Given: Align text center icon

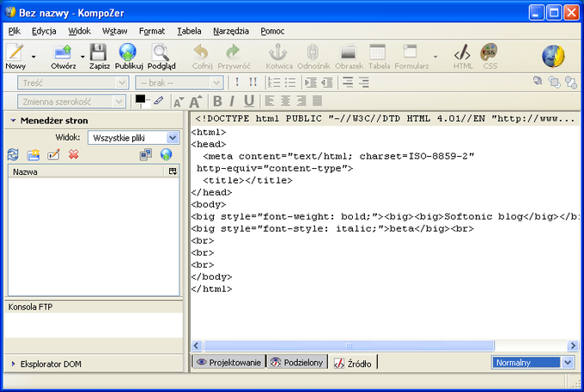Looking at the screenshot, I should point(285,101).
